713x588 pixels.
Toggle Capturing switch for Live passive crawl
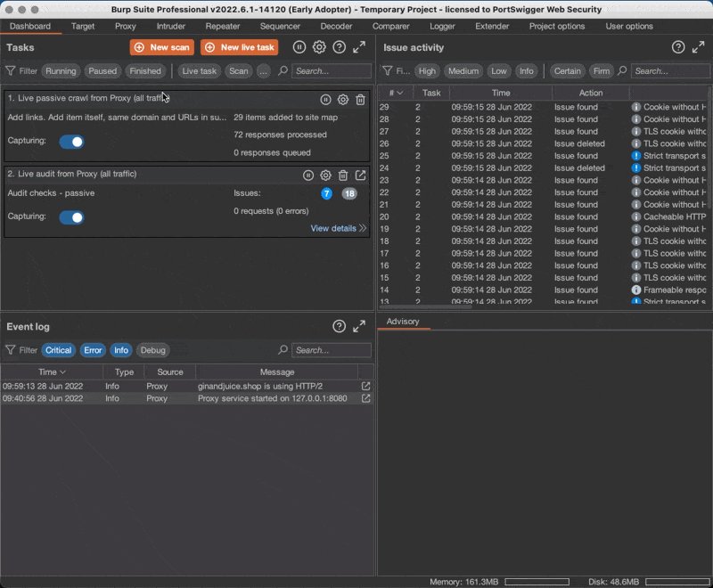tap(71, 142)
